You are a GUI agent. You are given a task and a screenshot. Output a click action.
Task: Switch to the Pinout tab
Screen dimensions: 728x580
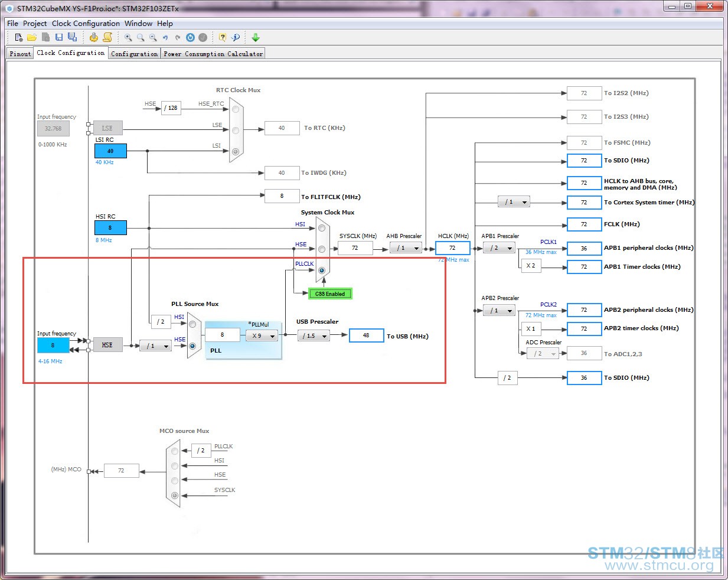(x=20, y=53)
